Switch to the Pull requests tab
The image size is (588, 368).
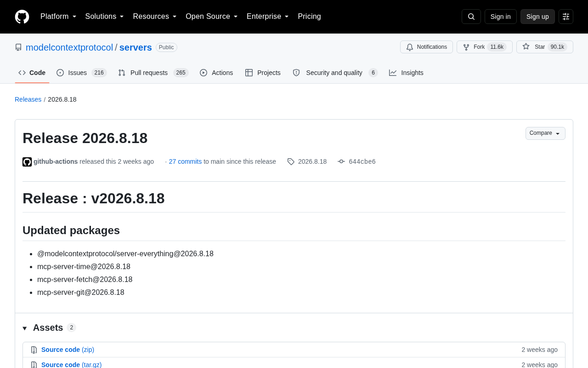[x=153, y=73]
